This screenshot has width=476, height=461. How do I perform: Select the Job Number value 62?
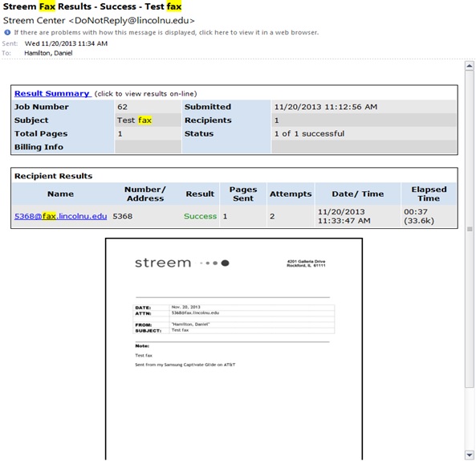click(x=123, y=107)
